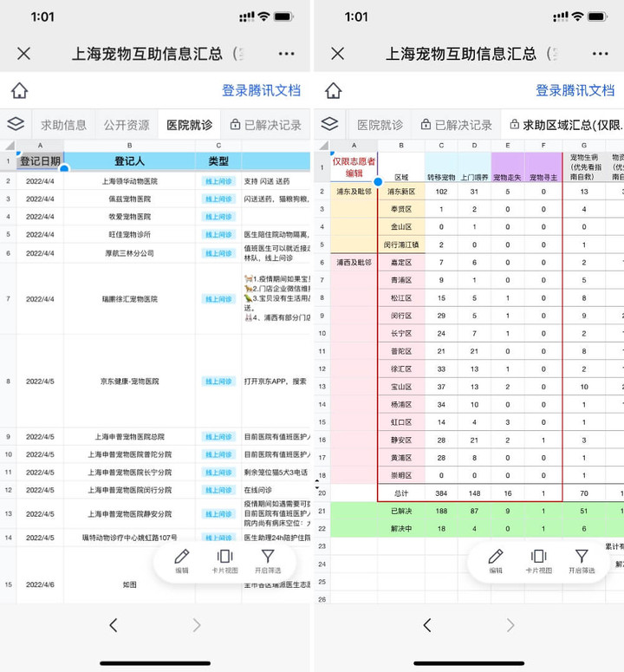Click 登录腾讯文档 link on right screen
This screenshot has height=672, width=624.
[x=575, y=90]
